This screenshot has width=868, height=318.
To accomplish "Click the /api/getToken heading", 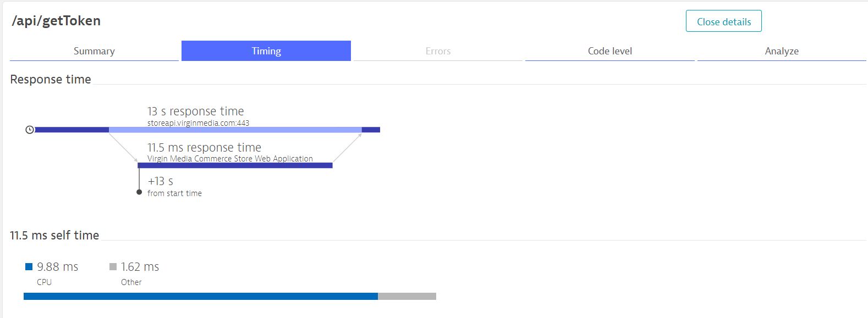I will [x=56, y=21].
